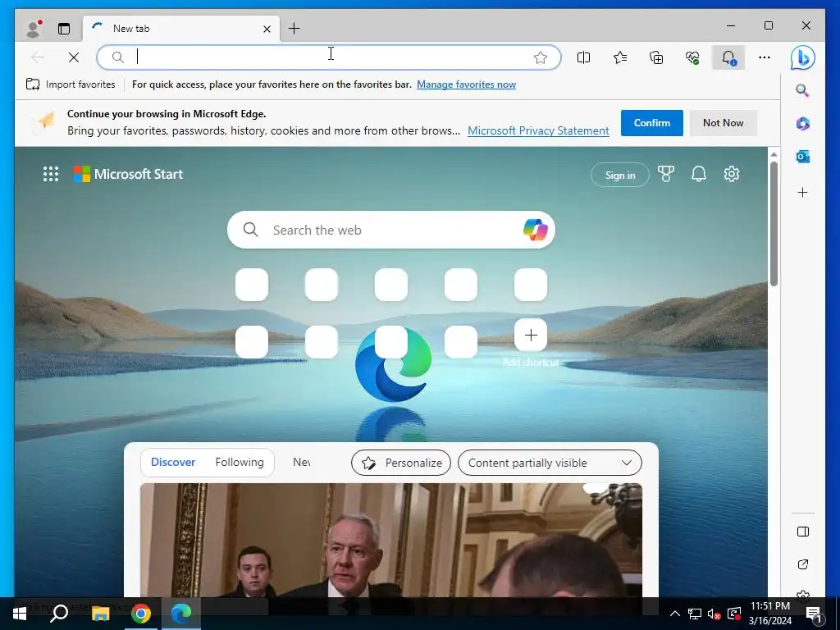Open the featured news story image

coord(391,540)
